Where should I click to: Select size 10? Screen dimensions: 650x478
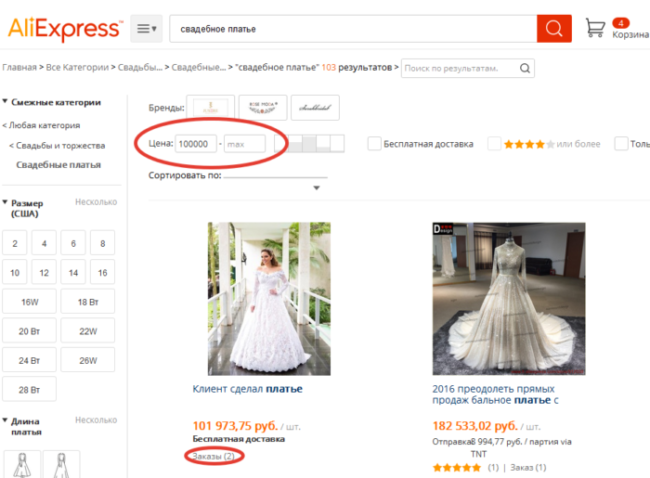coord(15,272)
